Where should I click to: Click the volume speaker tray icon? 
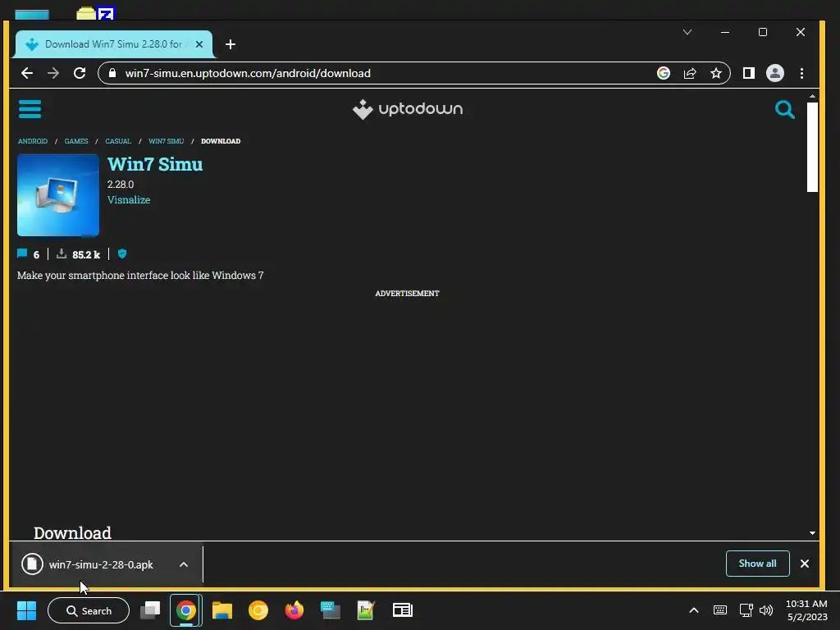click(766, 610)
